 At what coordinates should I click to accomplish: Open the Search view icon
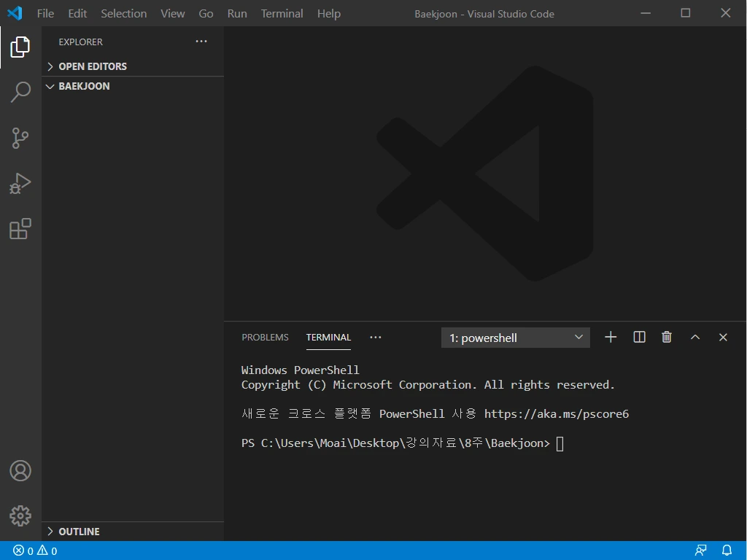[20, 93]
